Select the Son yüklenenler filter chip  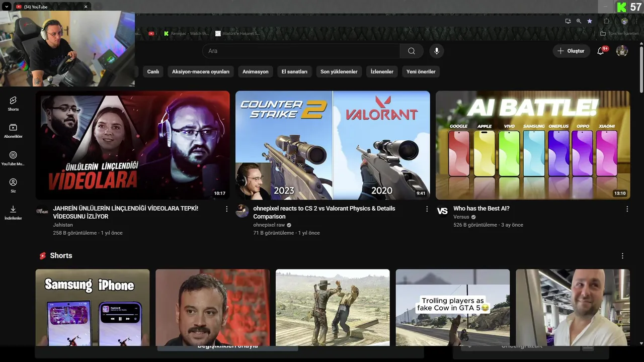(x=339, y=71)
